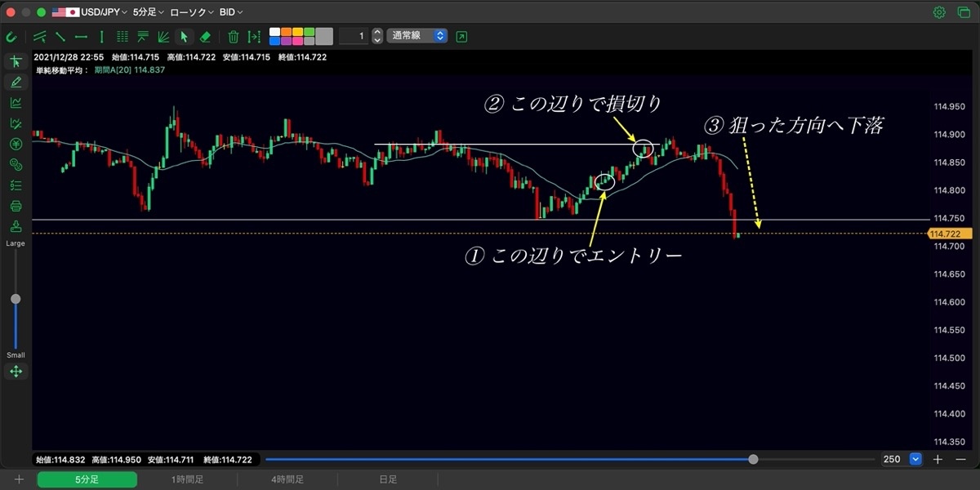Select the diagonal trend line tool
Viewport: 980px width, 490px height.
point(60,36)
